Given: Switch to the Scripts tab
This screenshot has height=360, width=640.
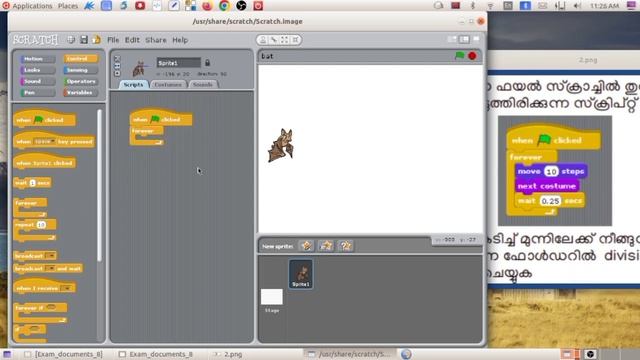Looking at the screenshot, I should 133,84.
